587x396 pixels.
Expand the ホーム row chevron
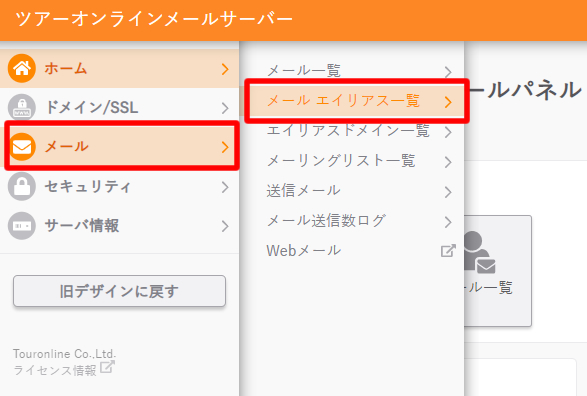pyautogui.click(x=225, y=69)
